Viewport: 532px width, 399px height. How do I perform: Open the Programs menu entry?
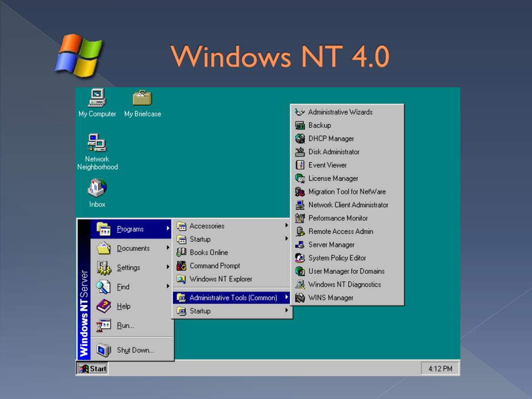coord(131,229)
